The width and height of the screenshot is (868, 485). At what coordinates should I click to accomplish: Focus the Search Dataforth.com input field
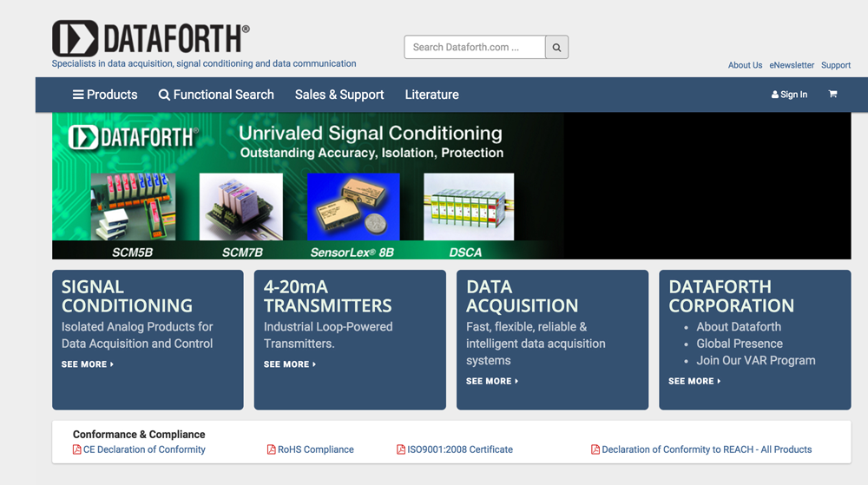tap(475, 47)
